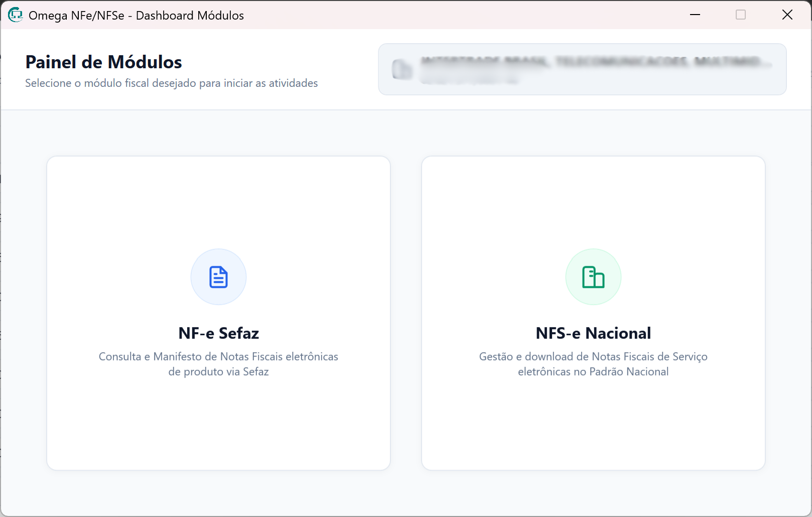Screen dimensions: 812x517
Task: Click 'Gestão e download de Notas Fiscais' description
Action: 593,364
